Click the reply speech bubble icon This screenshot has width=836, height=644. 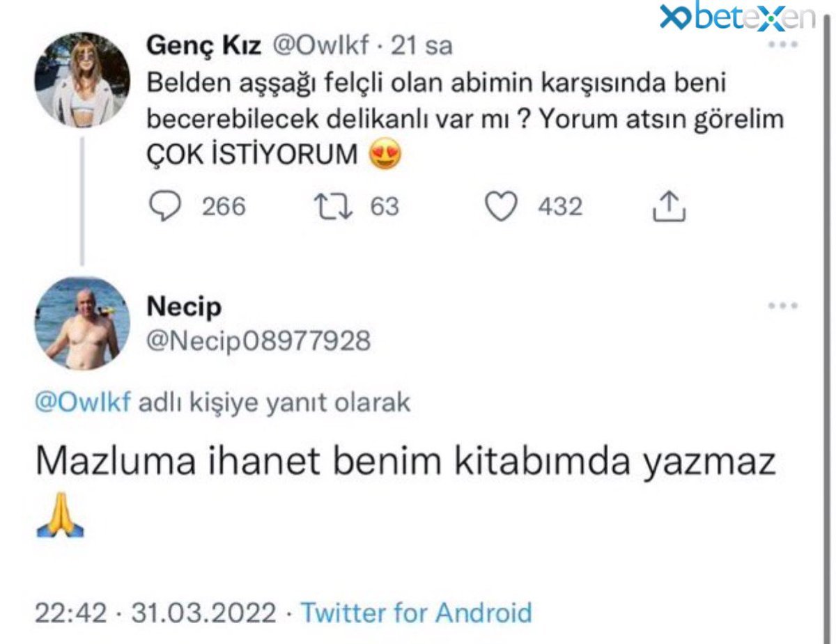166,207
